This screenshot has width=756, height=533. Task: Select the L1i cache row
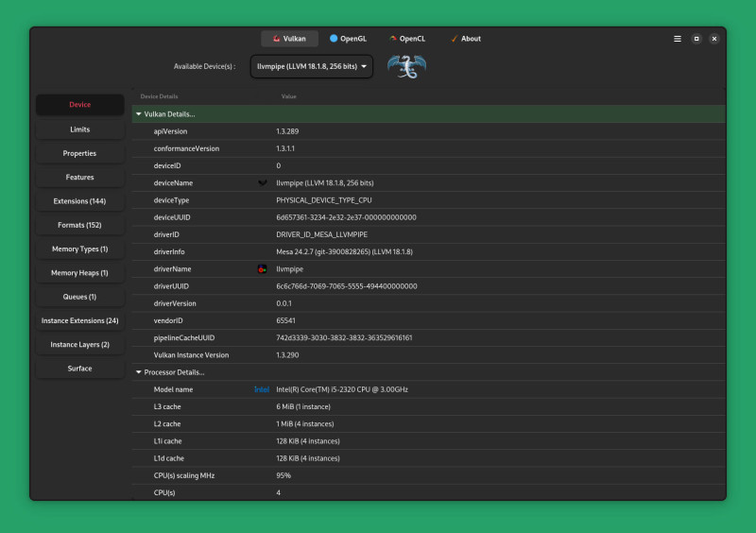click(429, 441)
